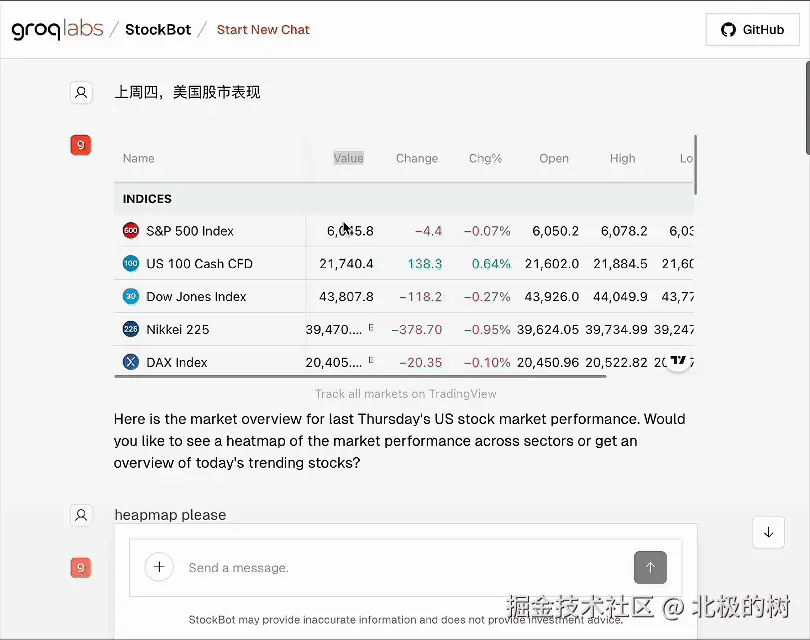Click the table's vertical scrollbar

coord(695,165)
